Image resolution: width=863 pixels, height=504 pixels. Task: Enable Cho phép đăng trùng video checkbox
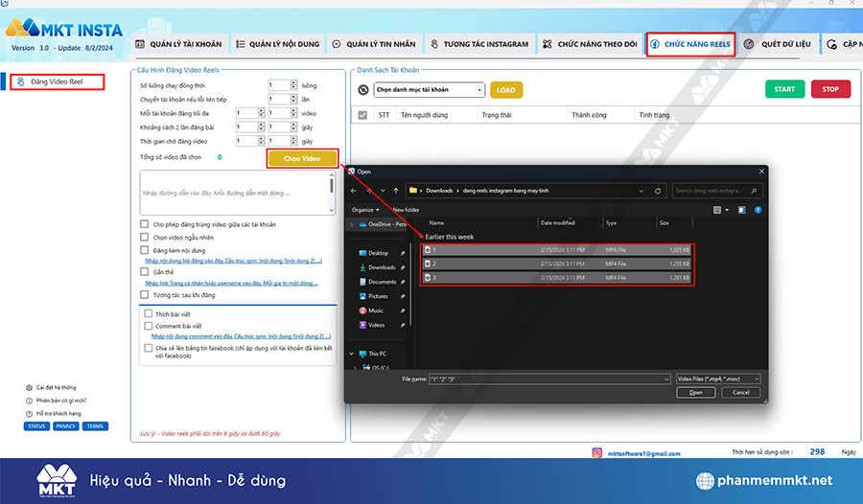pos(144,224)
